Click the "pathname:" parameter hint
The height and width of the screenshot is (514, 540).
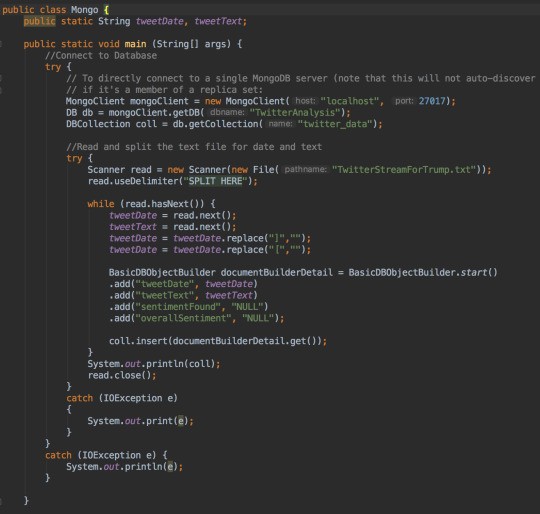pos(305,169)
